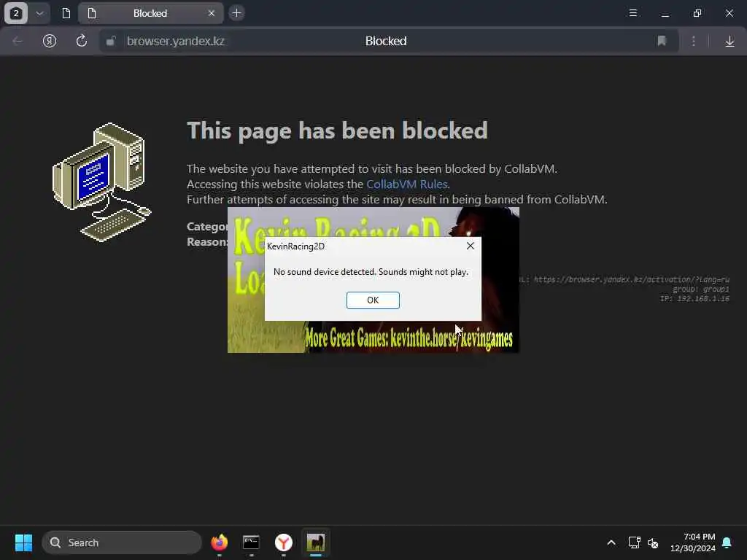Select the first blank page tab
Screen dimensions: 747x560
[x=66, y=13]
